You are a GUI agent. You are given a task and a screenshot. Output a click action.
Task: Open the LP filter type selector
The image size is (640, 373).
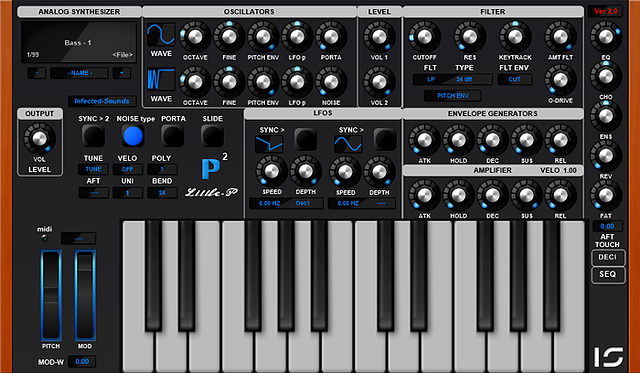coord(431,79)
